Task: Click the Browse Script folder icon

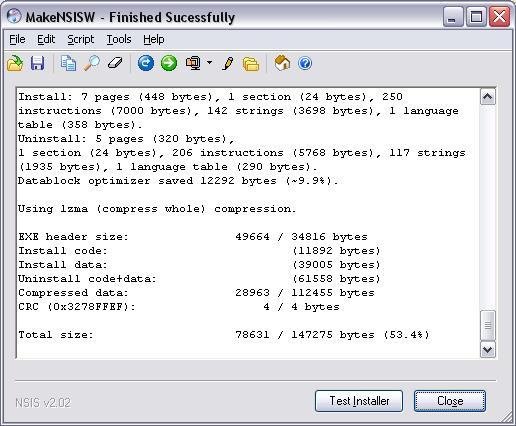Action: pos(251,63)
